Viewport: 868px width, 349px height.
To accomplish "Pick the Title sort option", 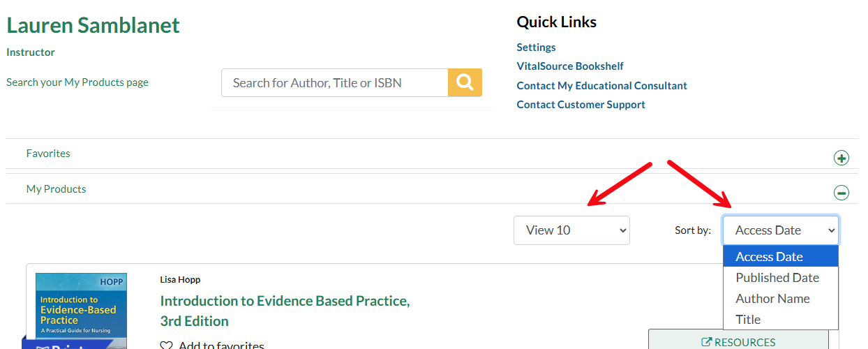I will click(x=748, y=320).
